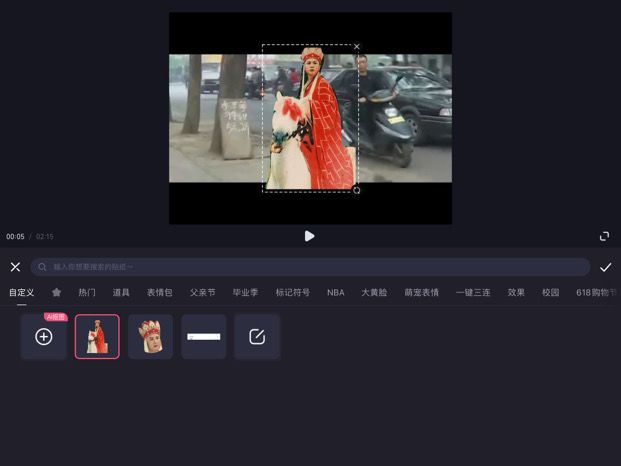621x466 pixels.
Task: Close the sticker panel with X
Action: [x=15, y=267]
